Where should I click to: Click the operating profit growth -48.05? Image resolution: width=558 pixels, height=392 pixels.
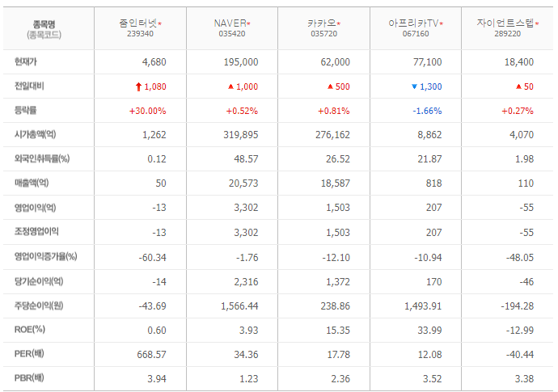520,258
